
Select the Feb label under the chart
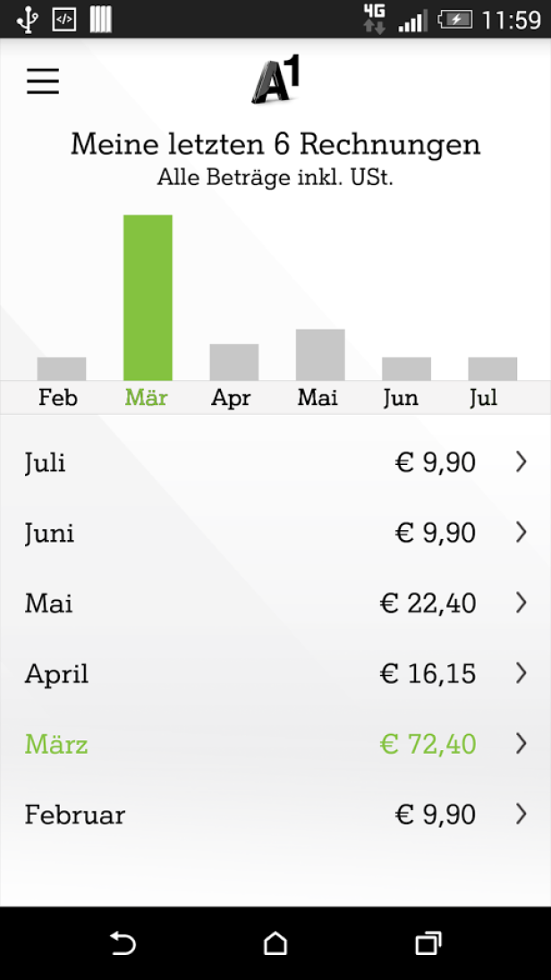coord(58,397)
